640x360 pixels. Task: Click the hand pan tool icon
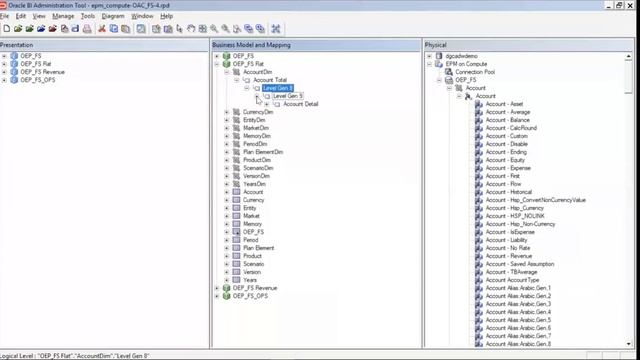pyautogui.click(x=191, y=29)
